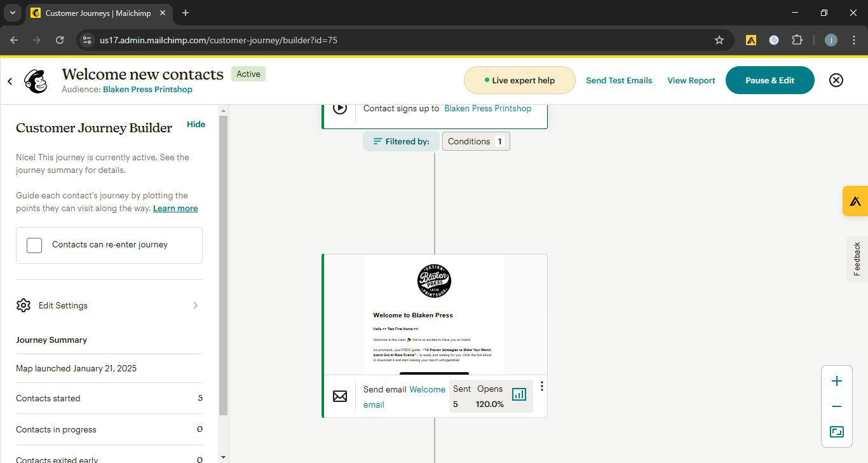Click the welcome email preview thumbnail

tap(435, 315)
